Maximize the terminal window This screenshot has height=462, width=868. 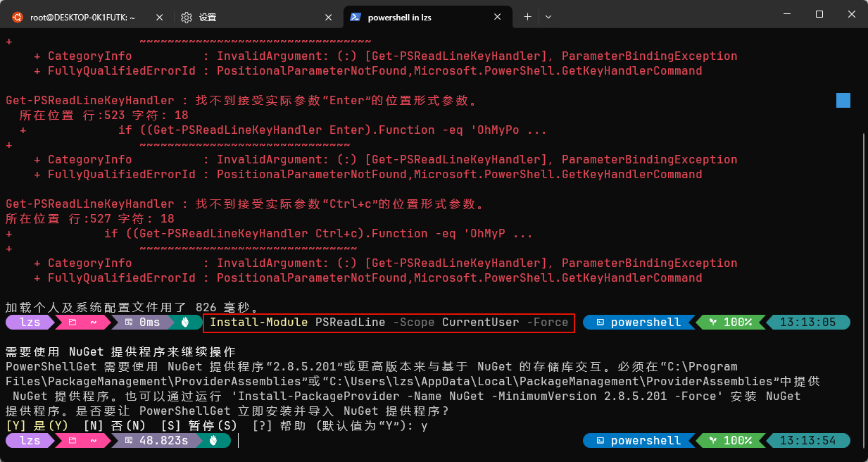pyautogui.click(x=819, y=14)
